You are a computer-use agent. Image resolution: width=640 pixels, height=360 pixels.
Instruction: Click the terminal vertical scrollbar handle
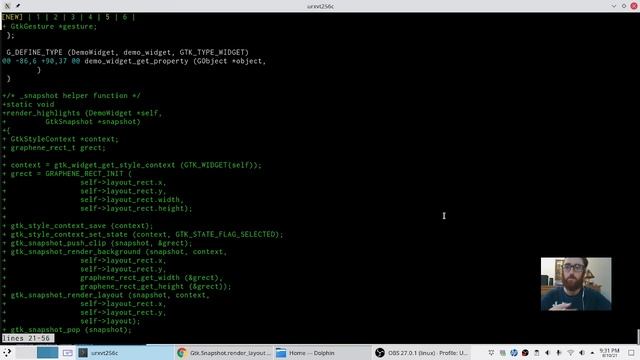point(638,336)
